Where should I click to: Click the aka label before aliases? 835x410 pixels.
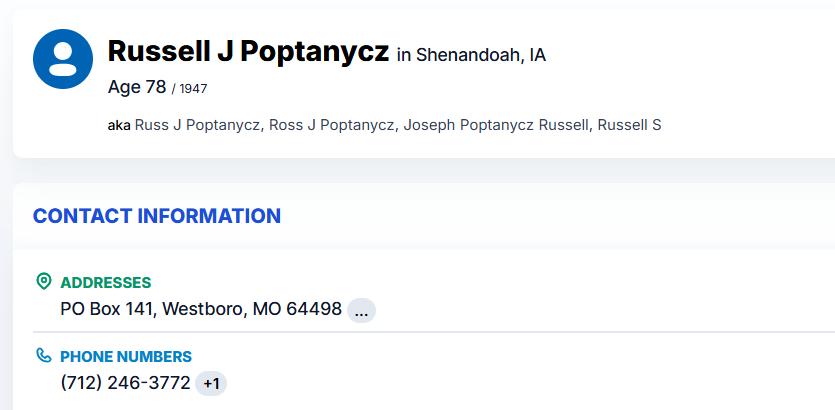(x=119, y=126)
